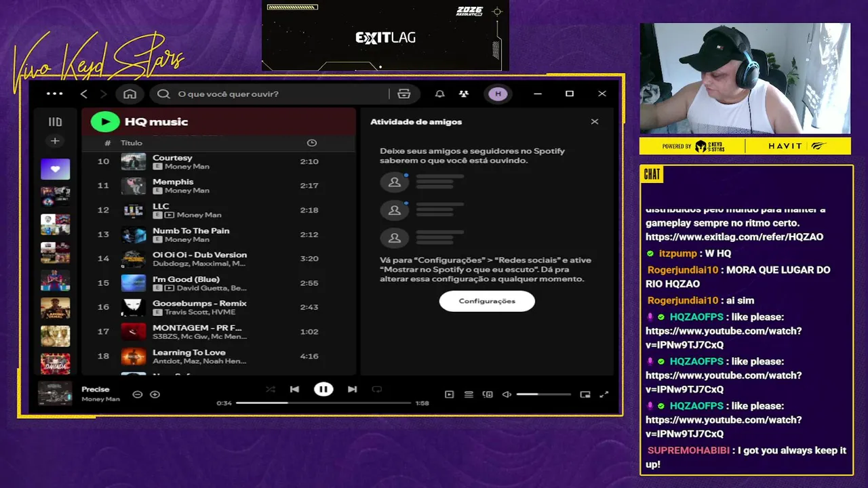Screen dimensions: 868x488
Task: Open exitlag.com/refer/HQZAO chat link
Action: [734, 237]
